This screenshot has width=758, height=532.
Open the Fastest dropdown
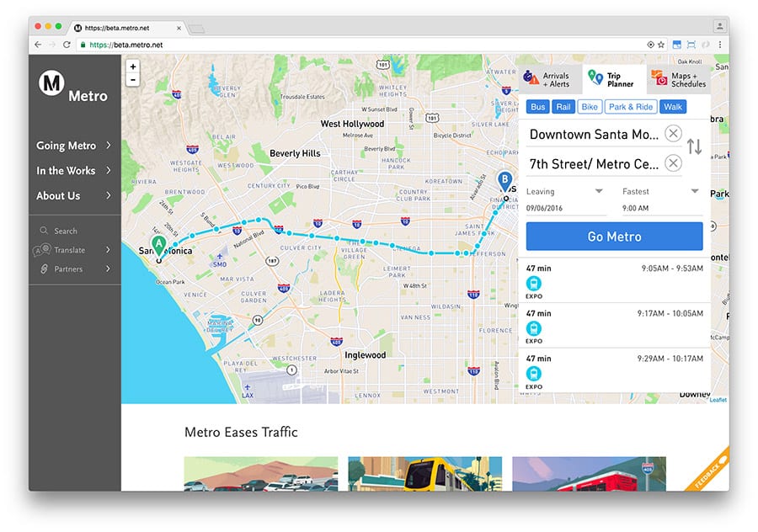[661, 191]
